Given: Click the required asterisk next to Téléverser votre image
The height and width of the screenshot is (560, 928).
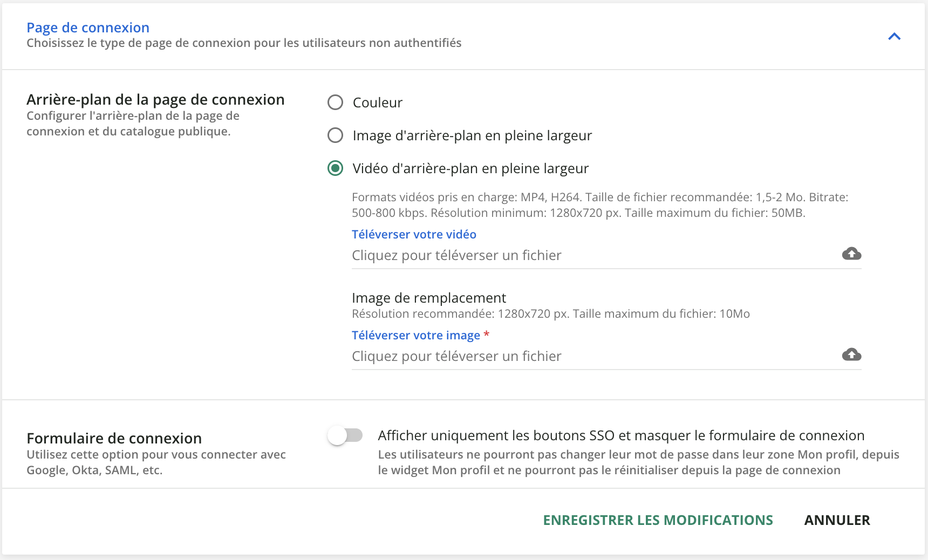Looking at the screenshot, I should (x=487, y=335).
